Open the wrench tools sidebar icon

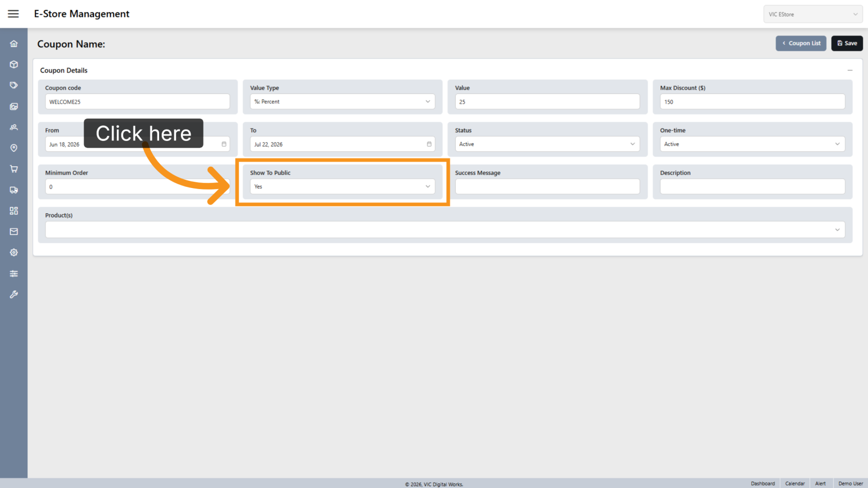point(14,294)
